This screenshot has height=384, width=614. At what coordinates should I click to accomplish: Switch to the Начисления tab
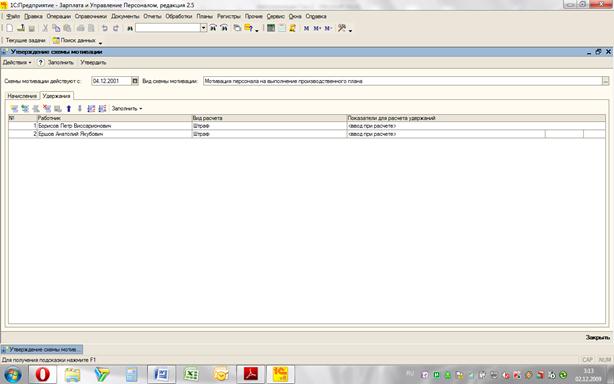coord(22,96)
